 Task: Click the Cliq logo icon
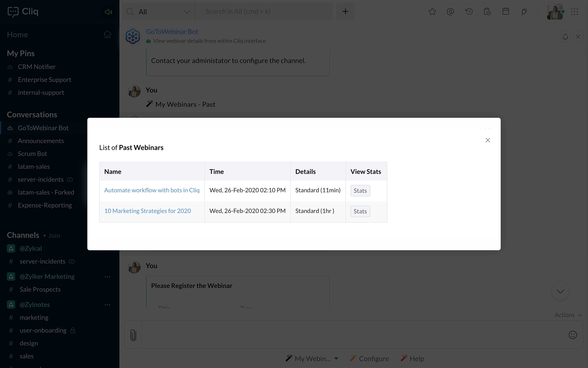tap(13, 12)
